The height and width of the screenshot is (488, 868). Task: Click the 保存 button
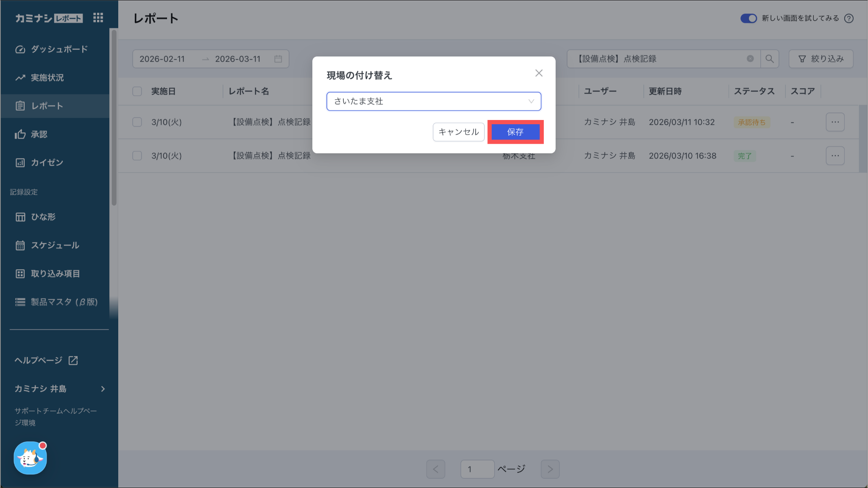[x=515, y=132]
